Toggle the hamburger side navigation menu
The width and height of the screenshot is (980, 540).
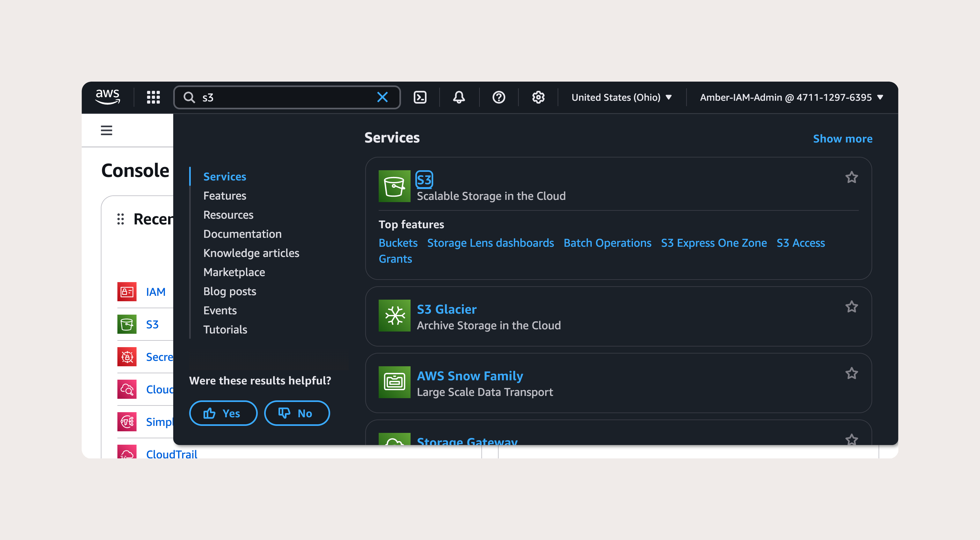[107, 130]
